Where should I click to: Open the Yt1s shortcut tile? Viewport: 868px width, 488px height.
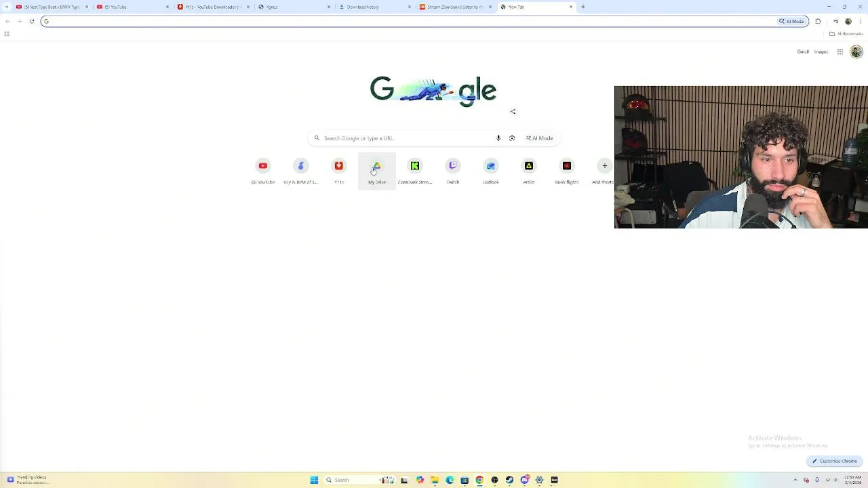pyautogui.click(x=339, y=171)
